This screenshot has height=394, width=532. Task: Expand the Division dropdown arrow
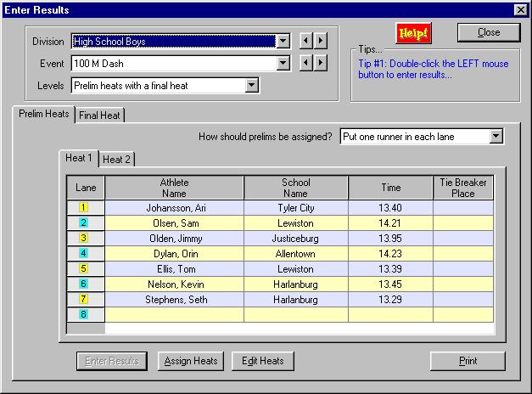tap(283, 41)
